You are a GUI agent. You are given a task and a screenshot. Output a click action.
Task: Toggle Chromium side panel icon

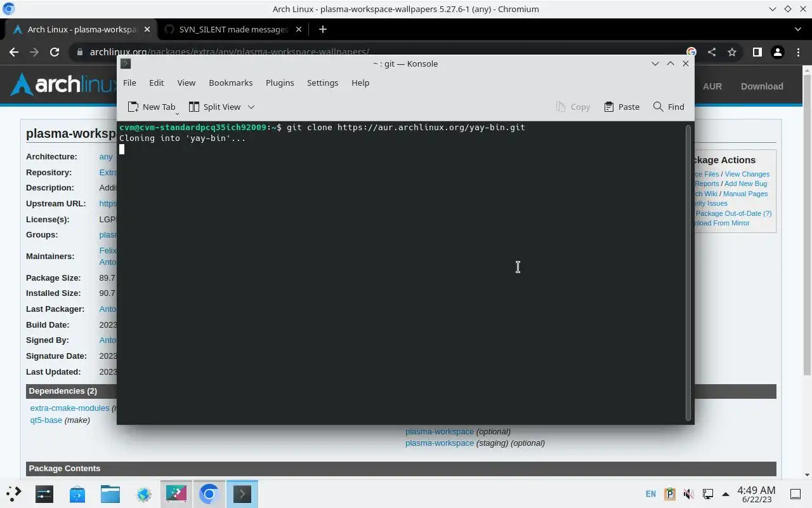pyautogui.click(x=757, y=52)
